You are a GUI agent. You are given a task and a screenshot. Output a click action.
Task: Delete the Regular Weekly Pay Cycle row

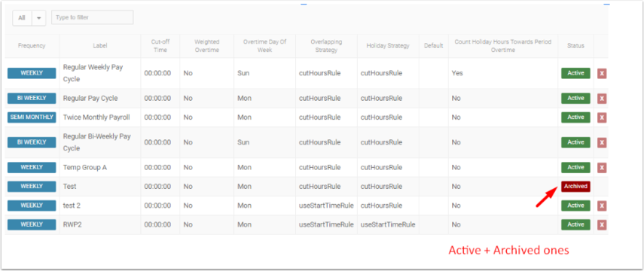(602, 74)
